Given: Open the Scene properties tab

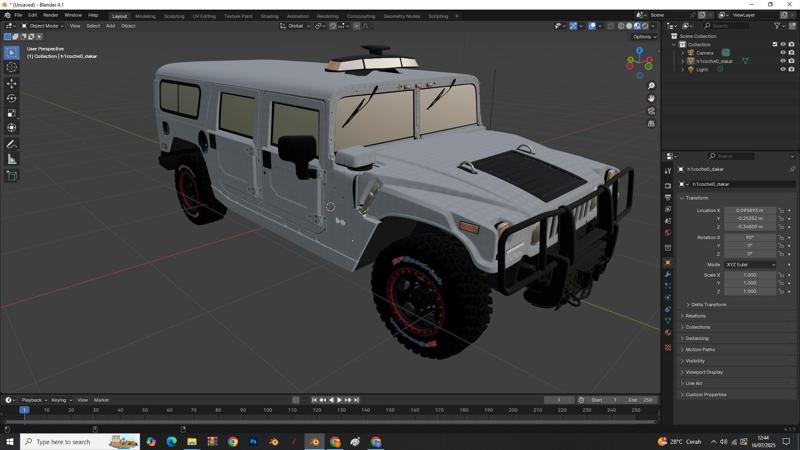Looking at the screenshot, I should (668, 221).
